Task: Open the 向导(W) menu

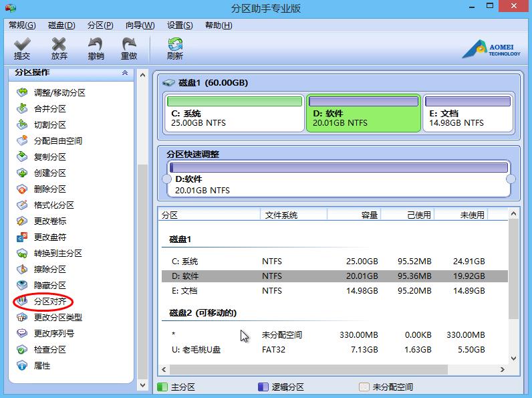Action: [140, 25]
